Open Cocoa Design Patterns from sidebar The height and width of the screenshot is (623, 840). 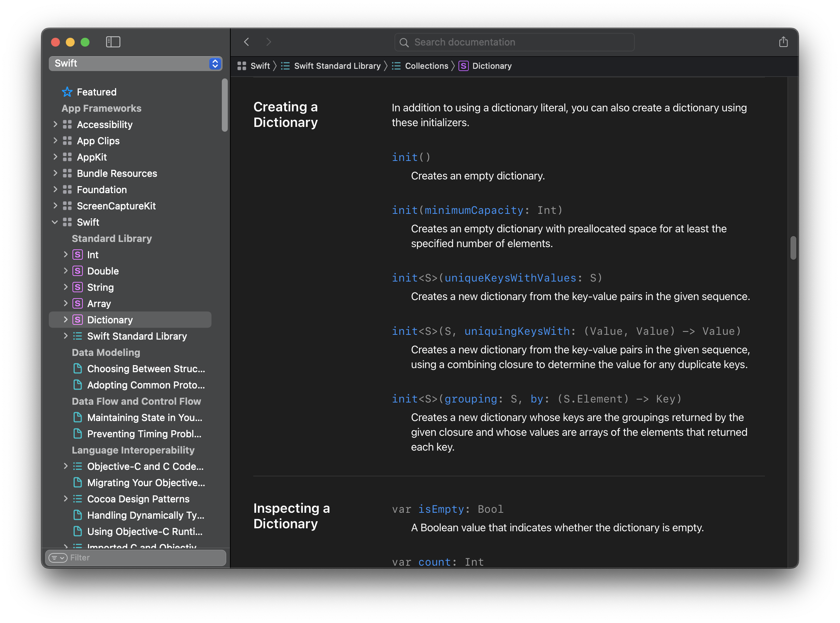click(138, 499)
